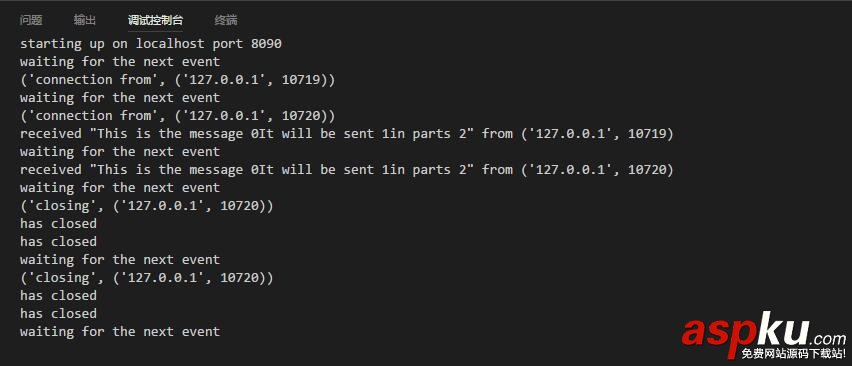Open the 输出 tab
This screenshot has width=852, height=366.
point(85,21)
